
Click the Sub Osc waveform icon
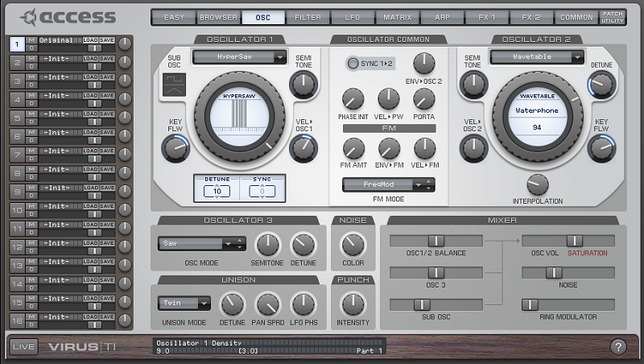(173, 85)
